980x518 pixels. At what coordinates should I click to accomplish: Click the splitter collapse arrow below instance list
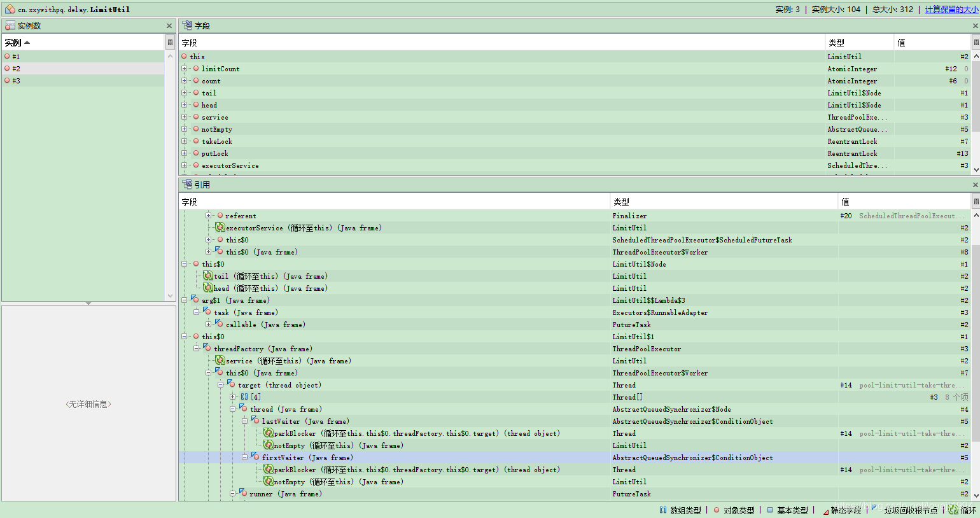(x=88, y=304)
